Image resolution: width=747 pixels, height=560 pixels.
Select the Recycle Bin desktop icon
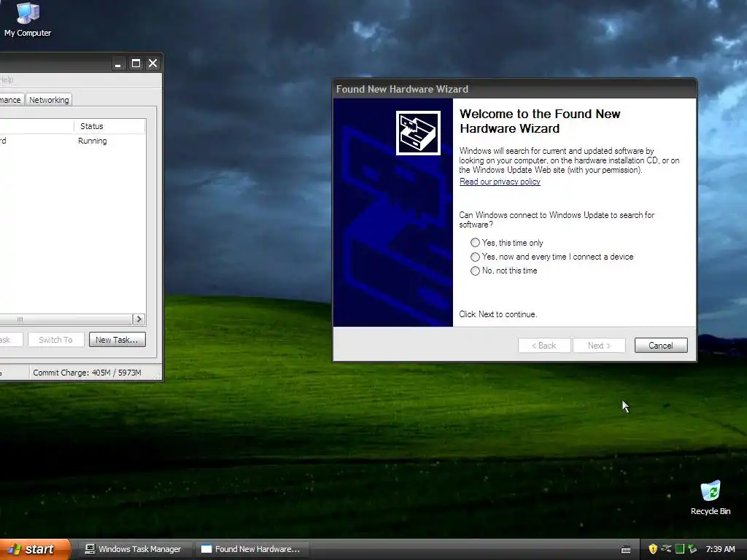[711, 497]
